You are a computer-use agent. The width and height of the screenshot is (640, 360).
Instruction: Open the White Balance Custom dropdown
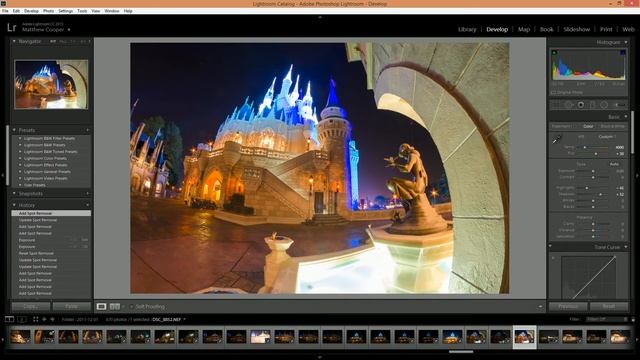(x=607, y=137)
